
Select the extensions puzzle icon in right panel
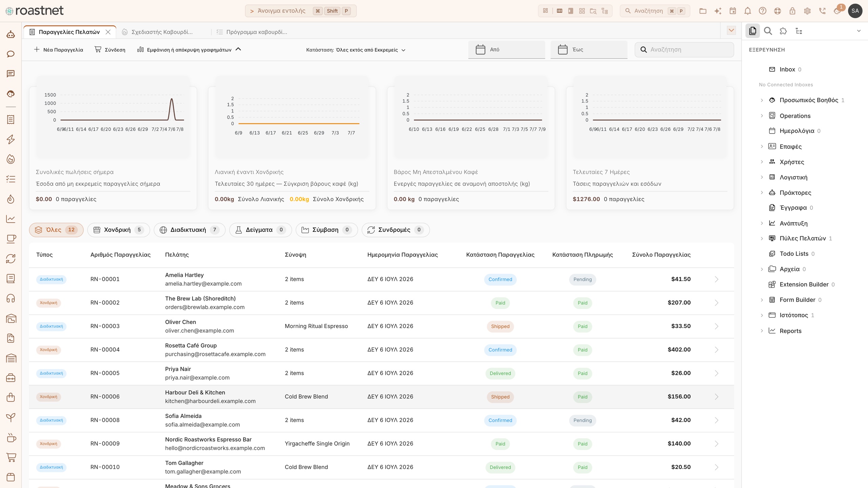click(783, 31)
